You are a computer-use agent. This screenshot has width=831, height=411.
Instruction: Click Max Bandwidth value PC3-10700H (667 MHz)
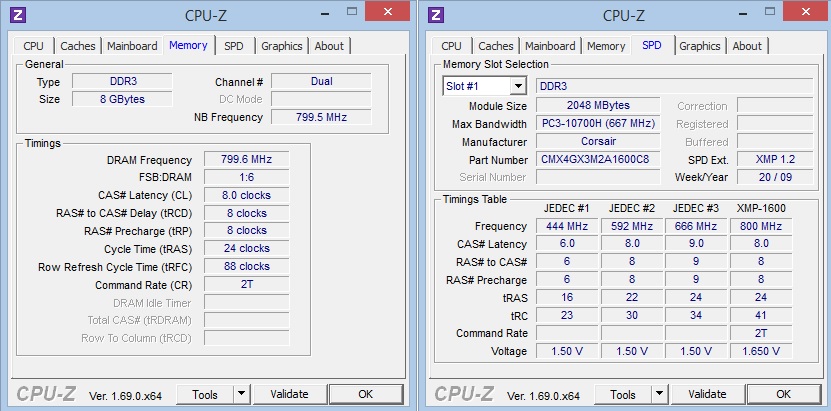(x=598, y=123)
